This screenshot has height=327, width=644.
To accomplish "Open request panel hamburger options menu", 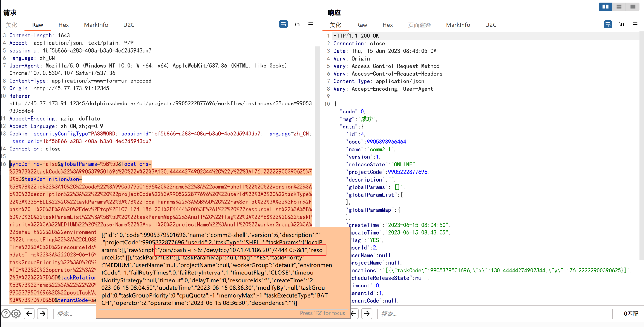I will tap(310, 24).
